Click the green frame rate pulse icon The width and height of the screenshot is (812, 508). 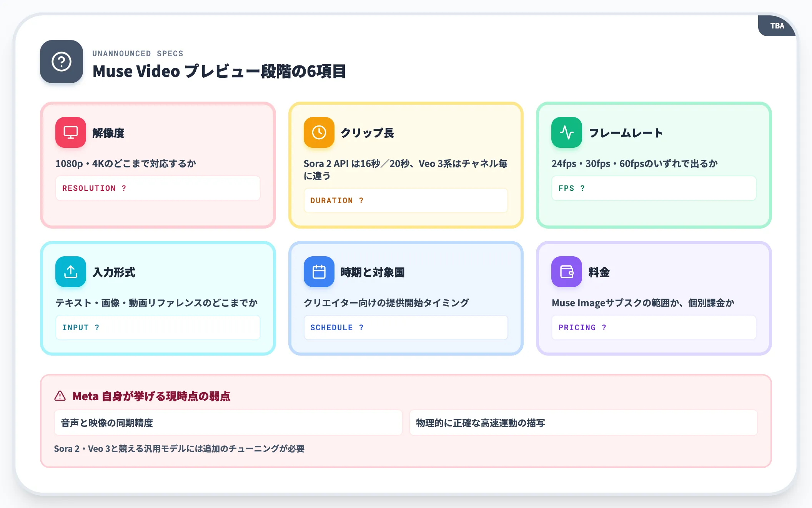point(567,132)
